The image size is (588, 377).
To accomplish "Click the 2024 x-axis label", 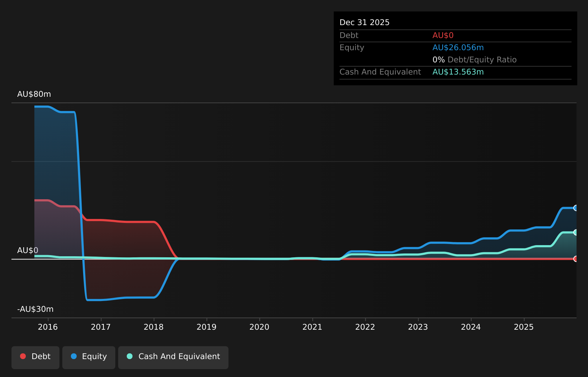I will [x=471, y=327].
